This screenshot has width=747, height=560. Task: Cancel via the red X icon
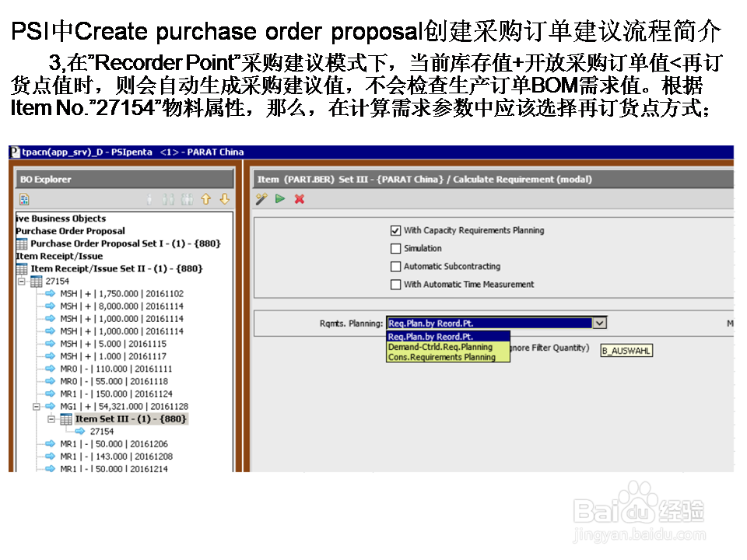pos(298,199)
